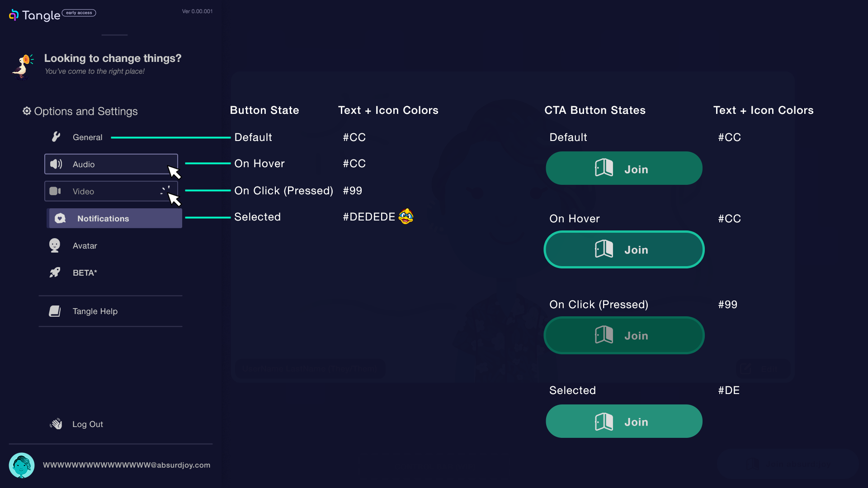This screenshot has width=868, height=488.
Task: Click the bird mascot with megaphone
Action: [x=23, y=66]
